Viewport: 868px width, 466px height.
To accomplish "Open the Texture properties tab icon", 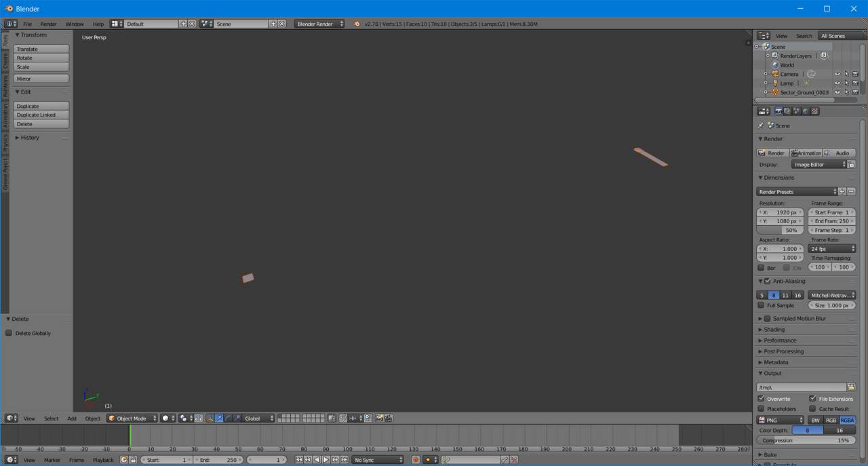I will [814, 111].
